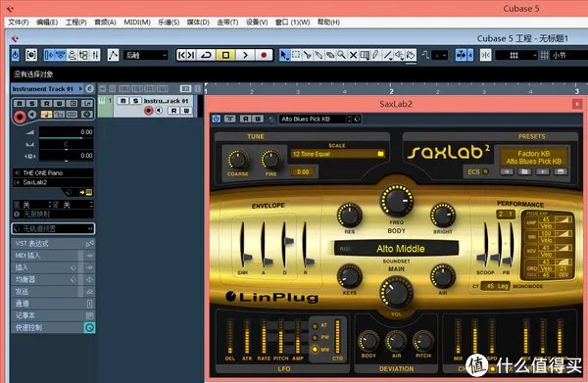Select the MW radio button in LFO
Screen dimensions: 588x383
coord(315,350)
